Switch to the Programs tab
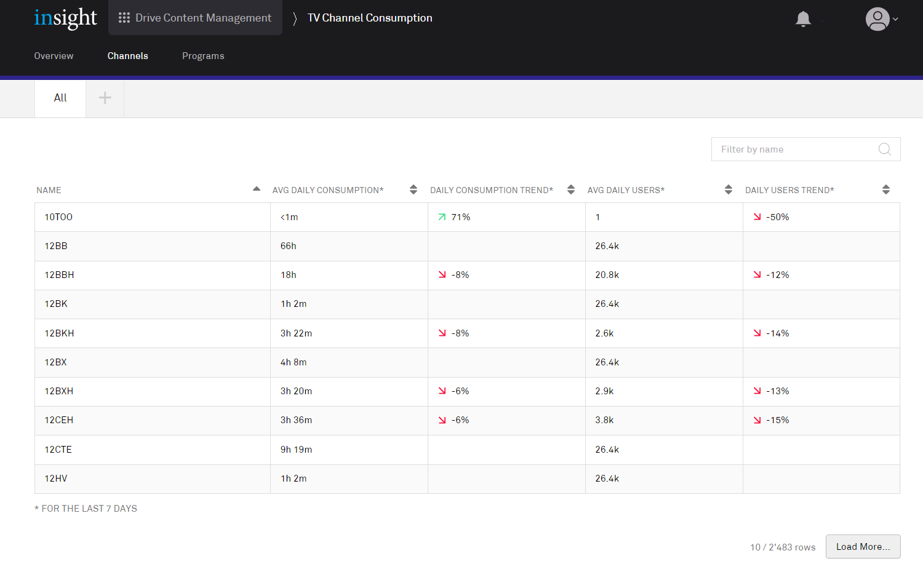 tap(203, 56)
